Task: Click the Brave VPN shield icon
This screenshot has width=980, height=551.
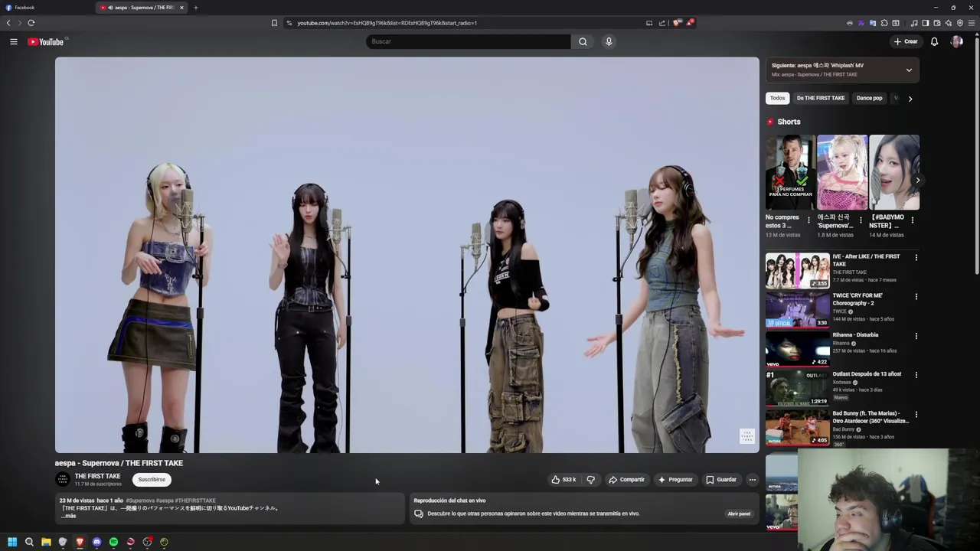Action: (x=960, y=23)
